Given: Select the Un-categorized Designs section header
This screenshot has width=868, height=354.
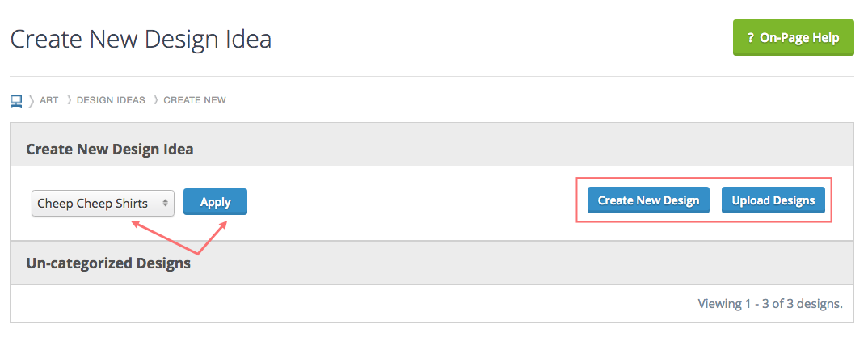Looking at the screenshot, I should (108, 263).
